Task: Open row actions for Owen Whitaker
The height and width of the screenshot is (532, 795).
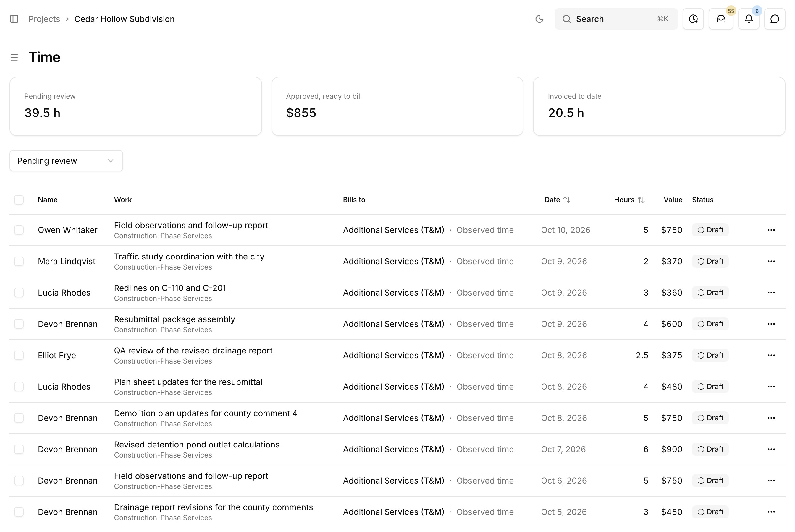Action: 771,230
